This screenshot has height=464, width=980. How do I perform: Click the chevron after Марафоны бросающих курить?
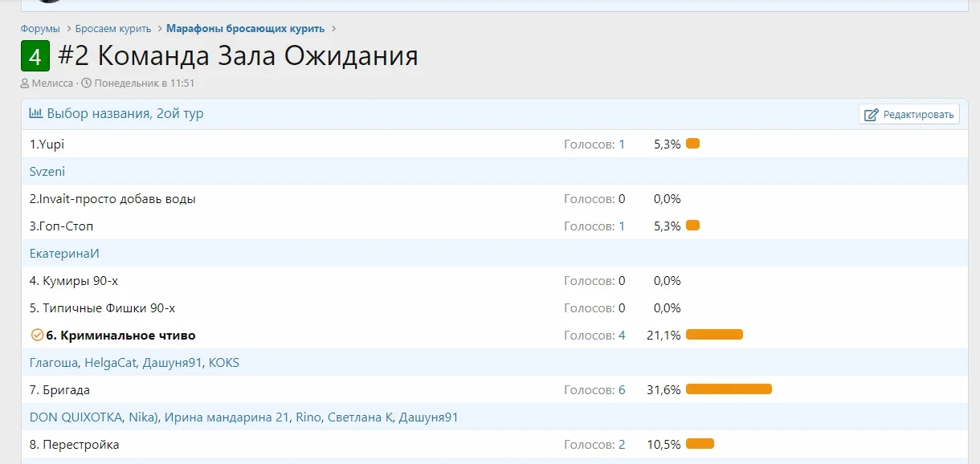pyautogui.click(x=333, y=29)
